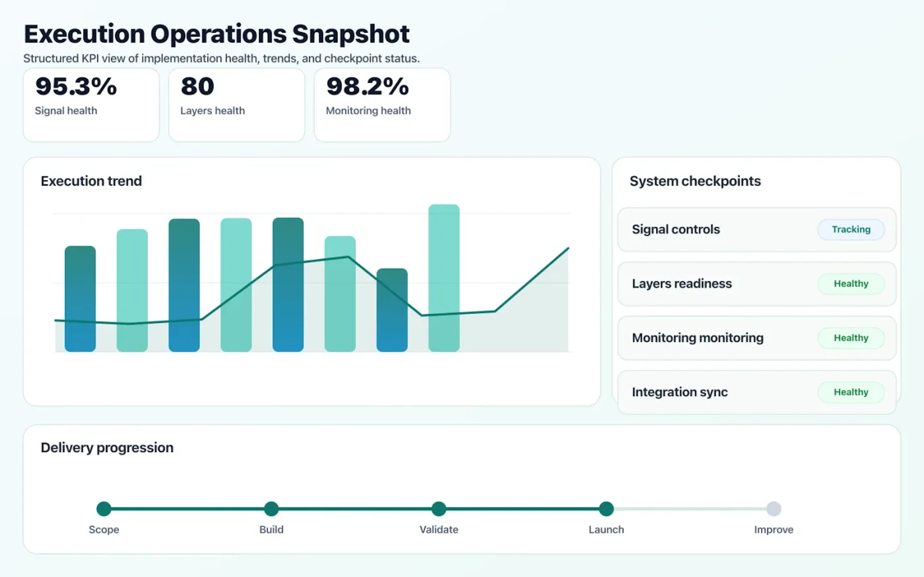Select the Layers health KPI card
The height and width of the screenshot is (577, 924).
236,104
